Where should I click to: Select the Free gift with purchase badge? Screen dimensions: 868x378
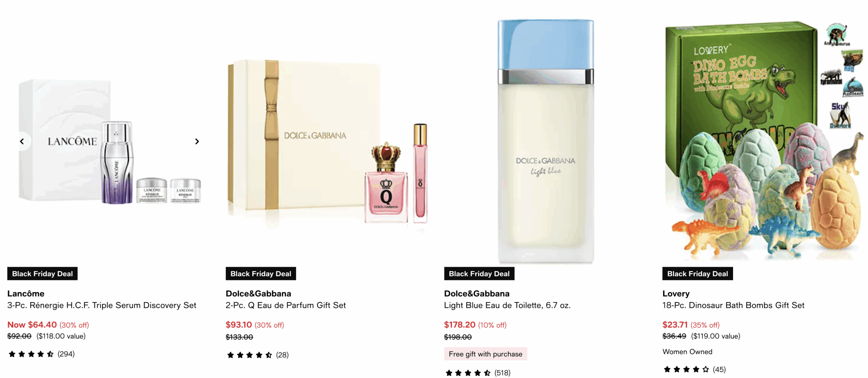pos(485,354)
